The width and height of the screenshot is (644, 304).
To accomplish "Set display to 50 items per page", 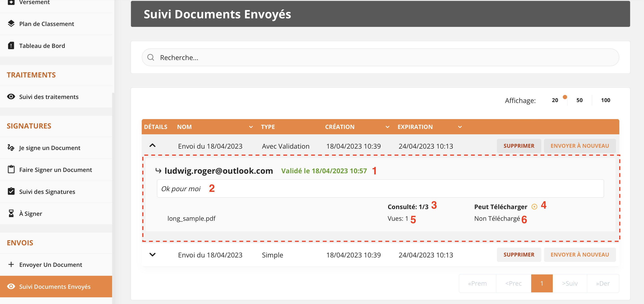I will click(x=579, y=100).
